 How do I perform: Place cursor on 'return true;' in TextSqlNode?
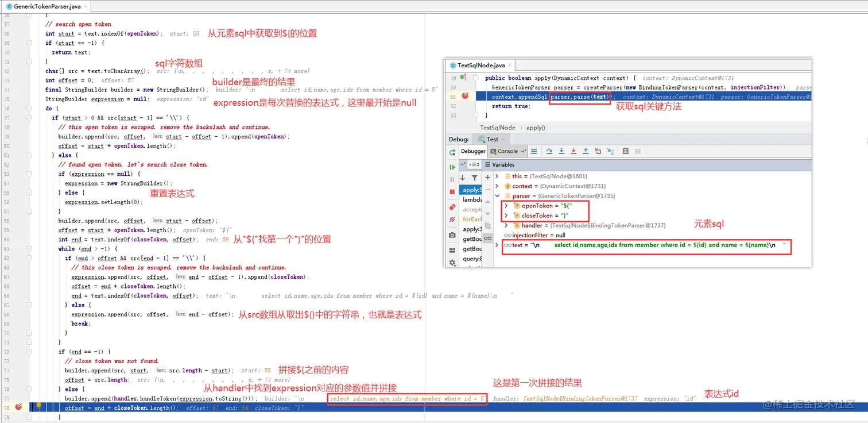[x=511, y=106]
